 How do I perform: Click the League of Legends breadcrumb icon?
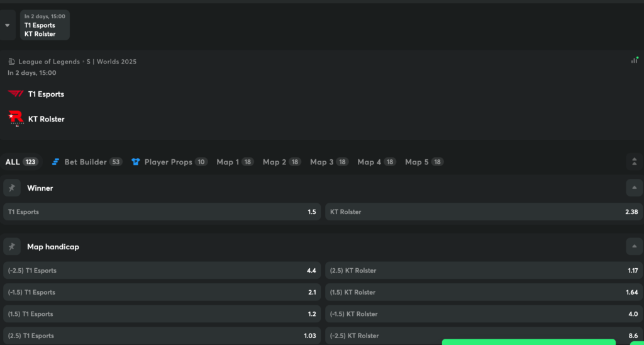click(x=11, y=62)
